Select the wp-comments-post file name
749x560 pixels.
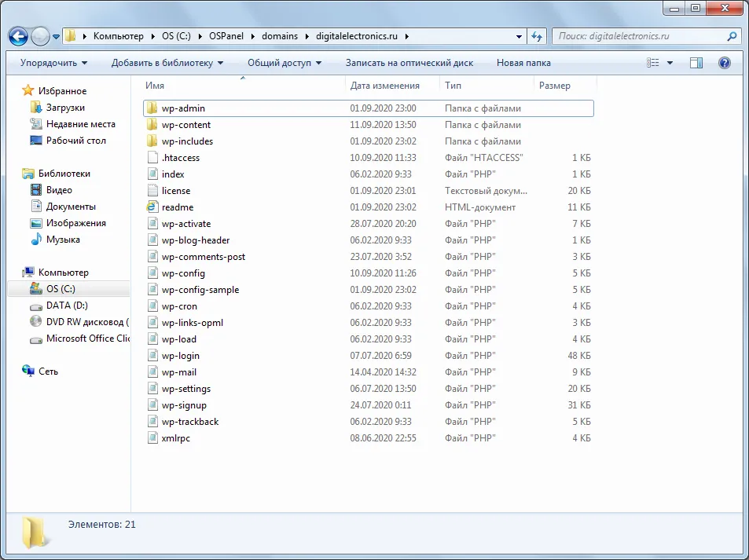coord(203,257)
